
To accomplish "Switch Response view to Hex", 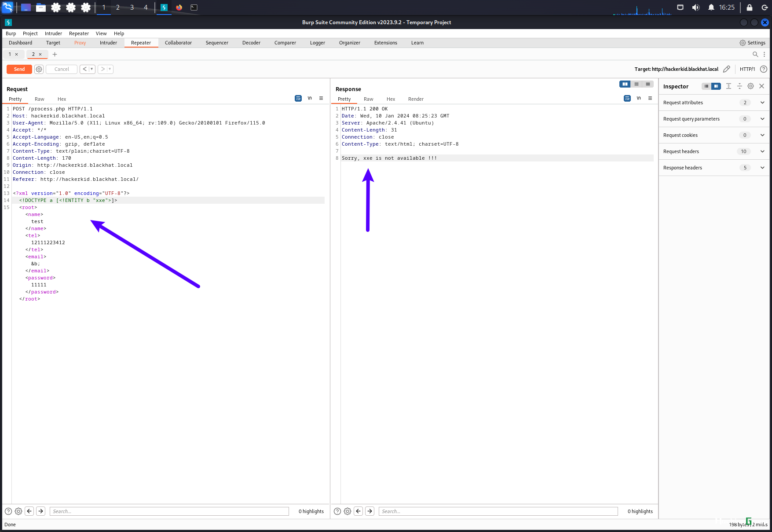I will coord(391,99).
